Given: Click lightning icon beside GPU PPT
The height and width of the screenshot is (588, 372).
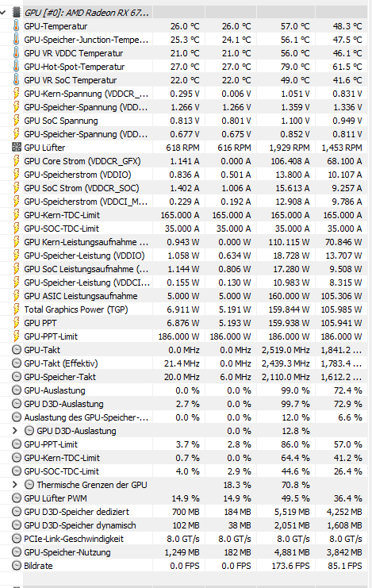Looking at the screenshot, I should [x=16, y=323].
